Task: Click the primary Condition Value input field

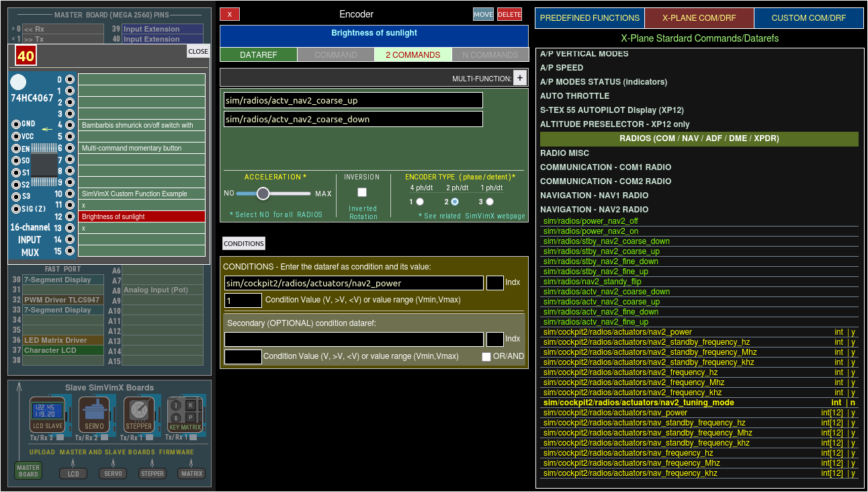Action: (243, 300)
